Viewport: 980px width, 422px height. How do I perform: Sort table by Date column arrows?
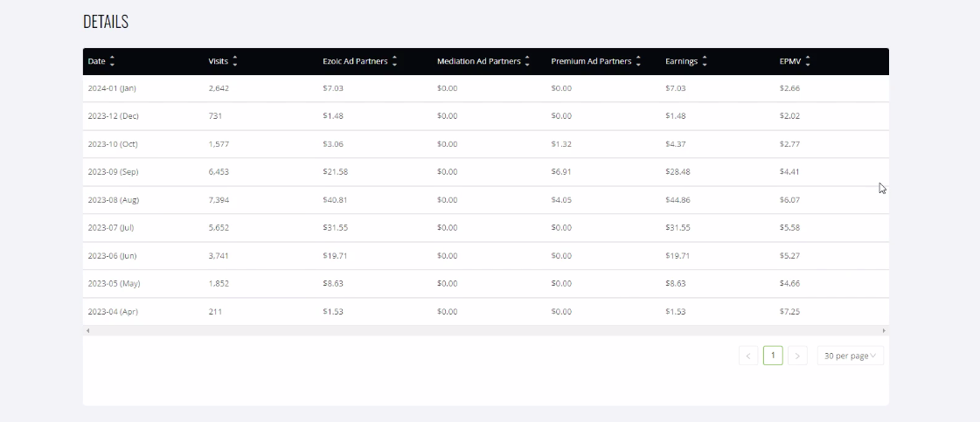(112, 61)
